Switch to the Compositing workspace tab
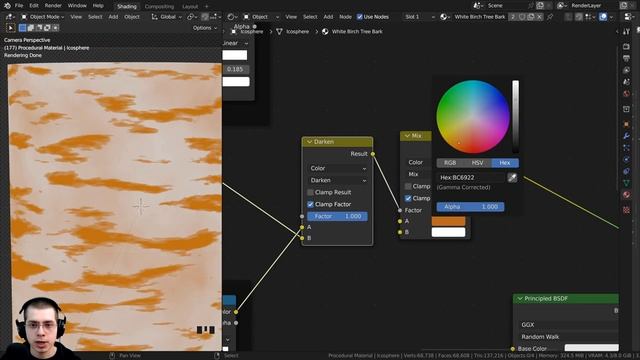This screenshot has width=640, height=360. [159, 7]
